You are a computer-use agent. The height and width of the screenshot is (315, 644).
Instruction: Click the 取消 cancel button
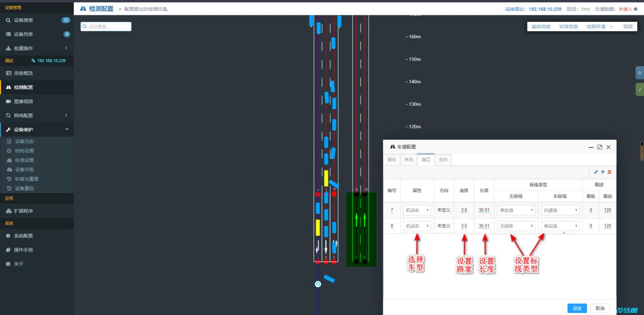click(x=600, y=308)
